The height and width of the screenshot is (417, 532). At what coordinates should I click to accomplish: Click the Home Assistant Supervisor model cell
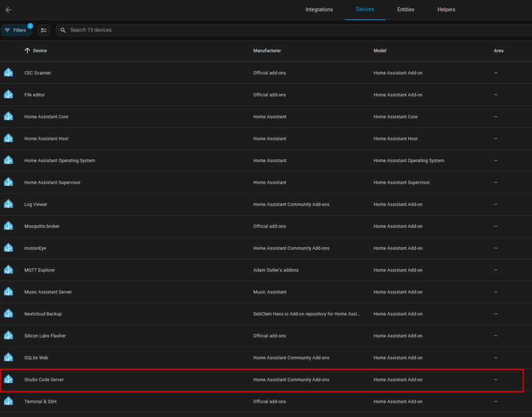(x=402, y=182)
